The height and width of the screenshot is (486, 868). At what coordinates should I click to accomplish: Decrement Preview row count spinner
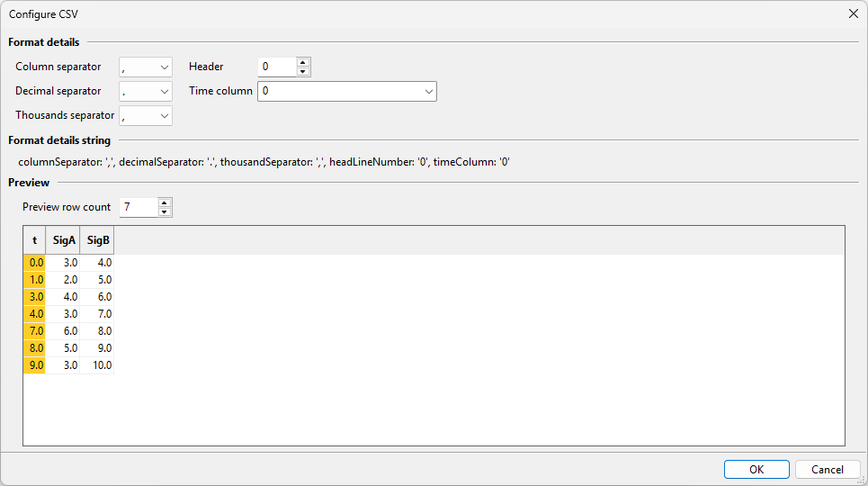165,211
